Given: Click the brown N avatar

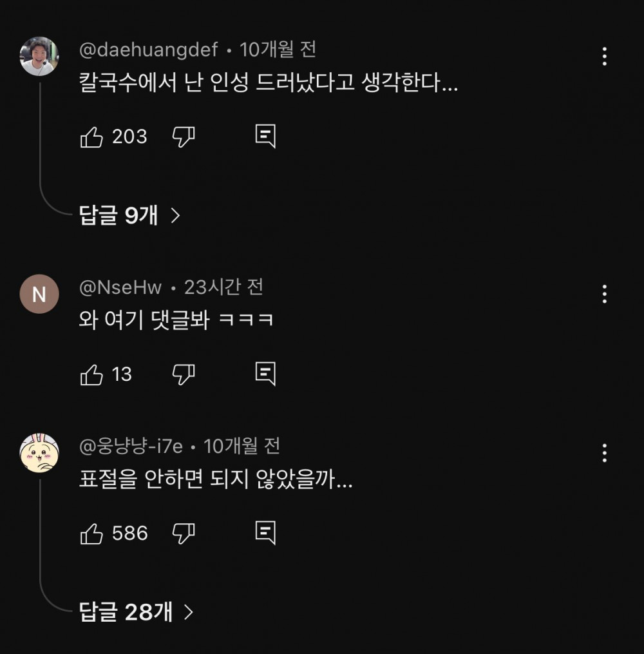Looking at the screenshot, I should pyautogui.click(x=39, y=294).
